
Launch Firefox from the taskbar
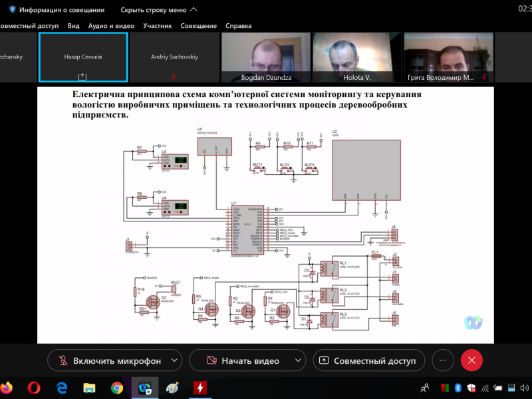tap(7, 388)
